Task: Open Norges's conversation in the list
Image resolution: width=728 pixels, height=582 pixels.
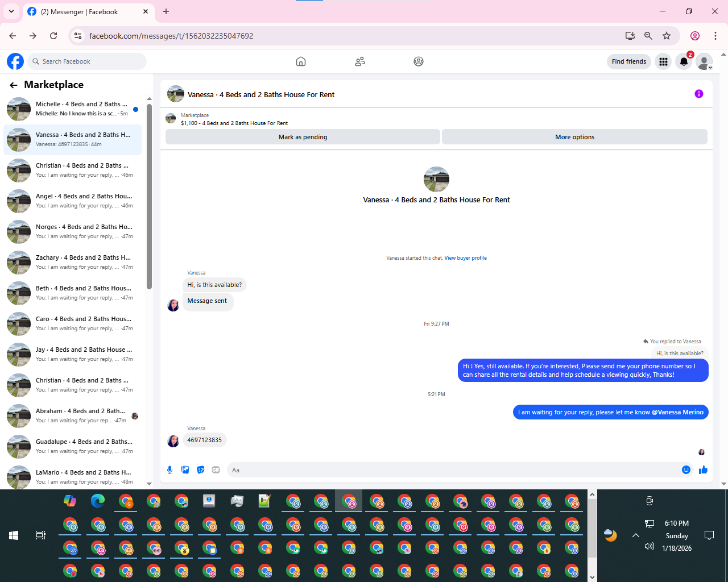Action: [x=73, y=231]
